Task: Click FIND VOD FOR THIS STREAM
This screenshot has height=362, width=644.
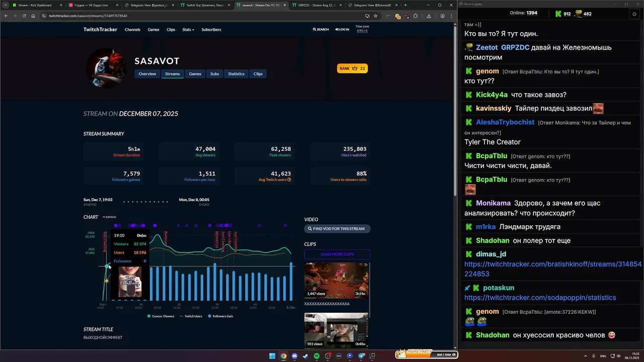Action: 338,229
